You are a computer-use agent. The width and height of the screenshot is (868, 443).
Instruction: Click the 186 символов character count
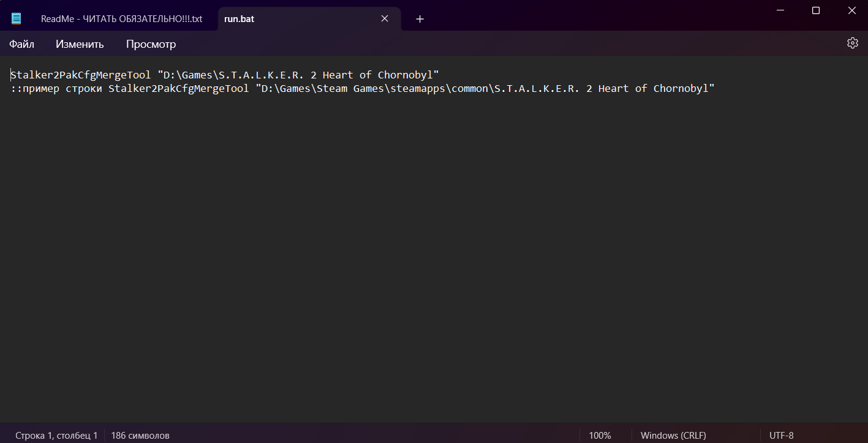point(140,435)
